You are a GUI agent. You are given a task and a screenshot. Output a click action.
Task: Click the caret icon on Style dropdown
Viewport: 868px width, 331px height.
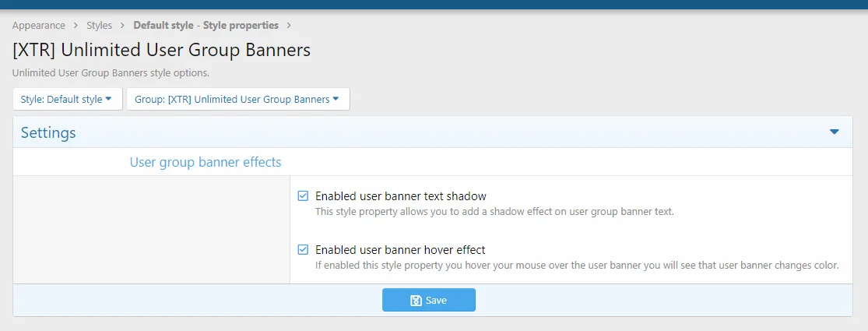[109, 99]
